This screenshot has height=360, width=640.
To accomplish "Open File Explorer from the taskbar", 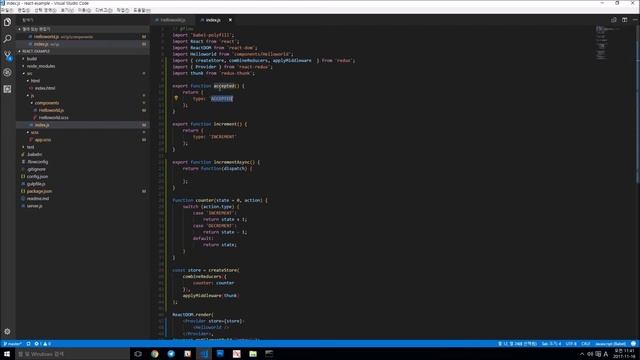I will [253, 354].
